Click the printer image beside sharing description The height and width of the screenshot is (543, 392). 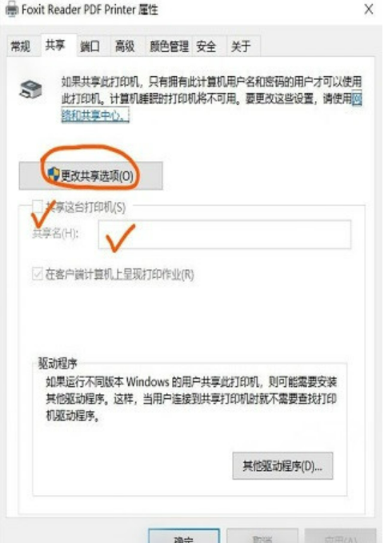point(30,90)
